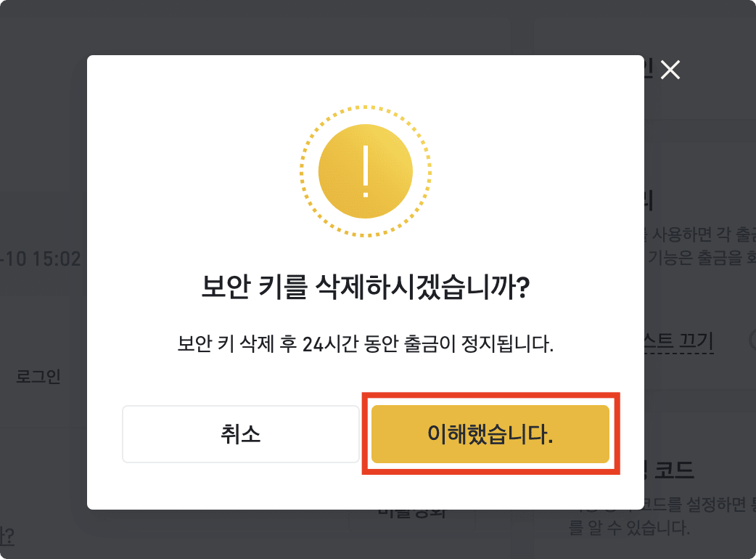Click the 코드를 설정하면 description text

click(x=700, y=505)
